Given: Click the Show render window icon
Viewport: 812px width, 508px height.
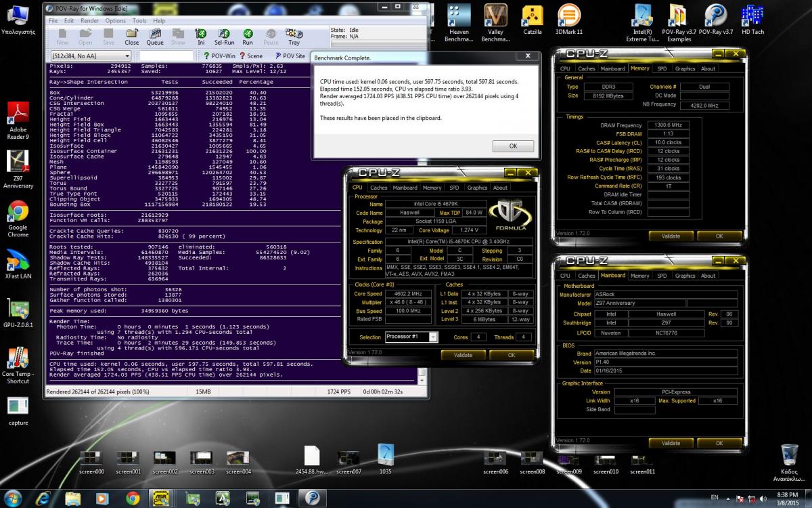Looking at the screenshot, I should pos(178,37).
